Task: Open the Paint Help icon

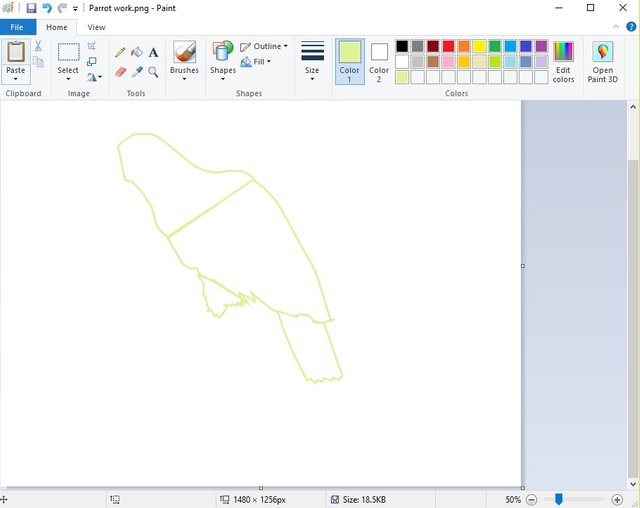Action: coord(631,27)
